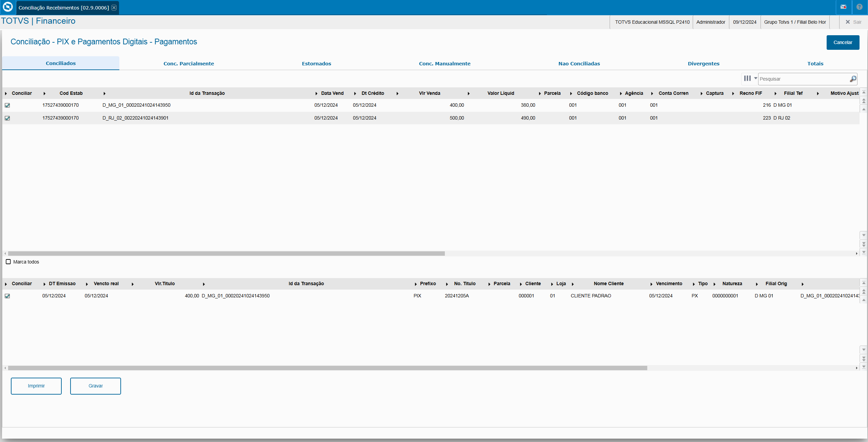Switch to the Nao Conciliadas tab
This screenshot has height=442, width=868.
click(579, 64)
